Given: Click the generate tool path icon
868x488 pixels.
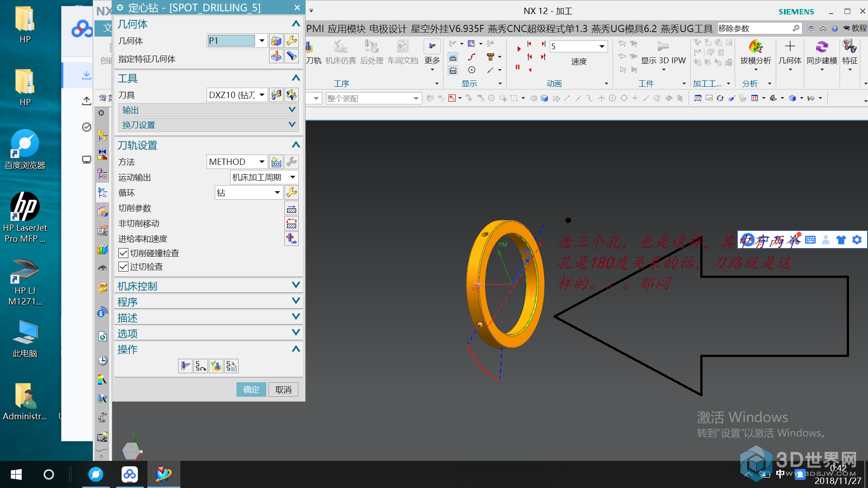Looking at the screenshot, I should (185, 366).
